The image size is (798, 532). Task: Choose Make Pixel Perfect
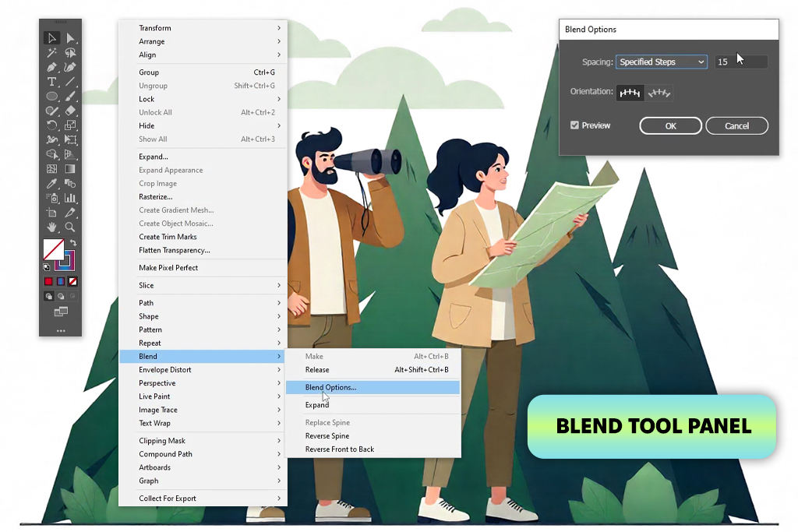pyautogui.click(x=203, y=267)
